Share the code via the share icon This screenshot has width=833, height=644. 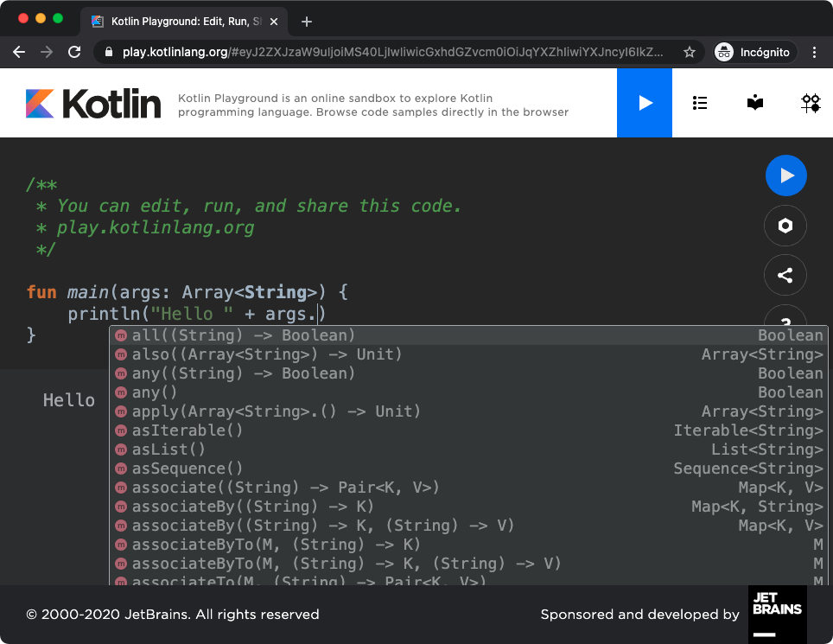(785, 275)
